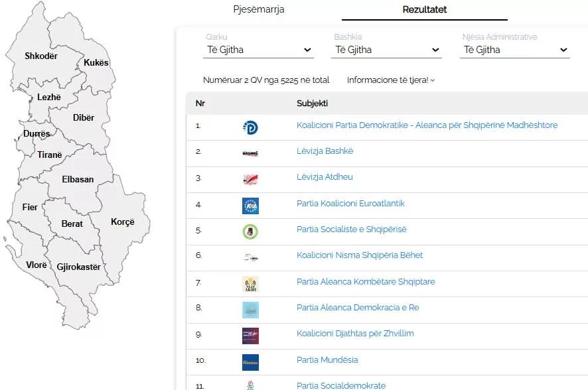This screenshot has height=390, width=588.
Task: Select Berat region on the map
Action: click(x=72, y=224)
